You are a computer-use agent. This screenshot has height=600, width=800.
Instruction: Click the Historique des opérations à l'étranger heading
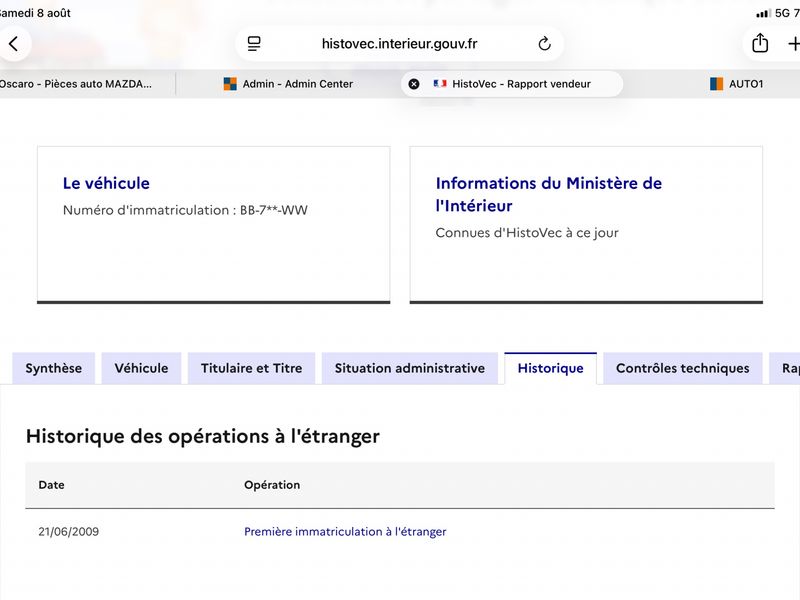203,437
